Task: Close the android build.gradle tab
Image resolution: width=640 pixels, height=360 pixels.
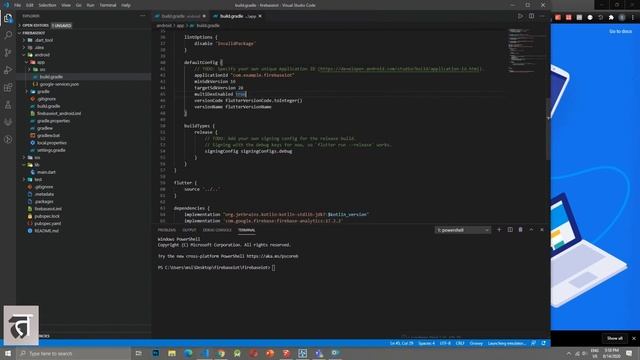Action: coord(204,16)
